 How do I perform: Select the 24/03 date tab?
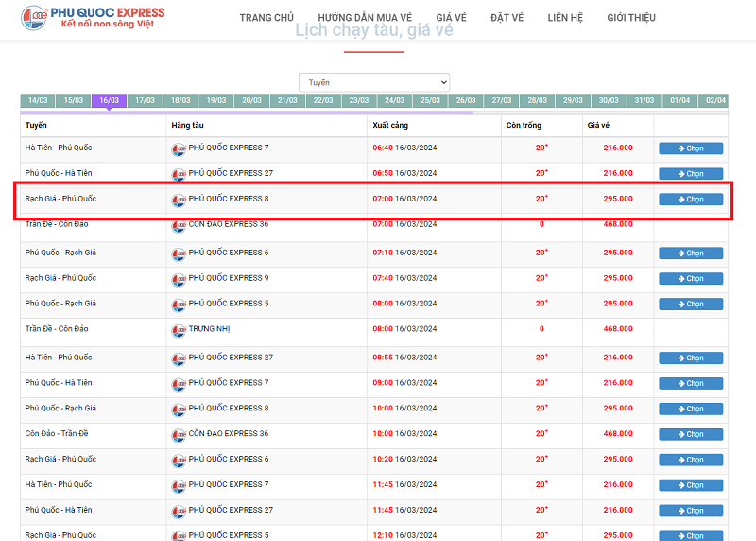395,100
